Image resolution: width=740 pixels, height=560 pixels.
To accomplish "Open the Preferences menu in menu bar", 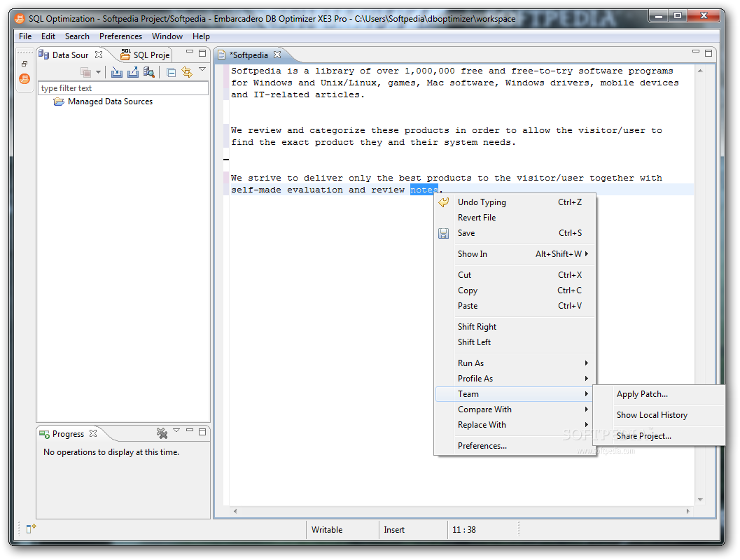I will point(120,36).
